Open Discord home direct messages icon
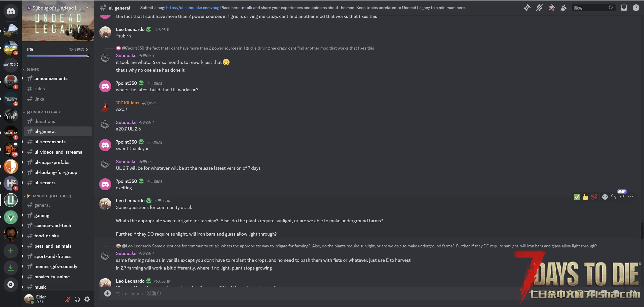644x307 pixels. coord(11,11)
